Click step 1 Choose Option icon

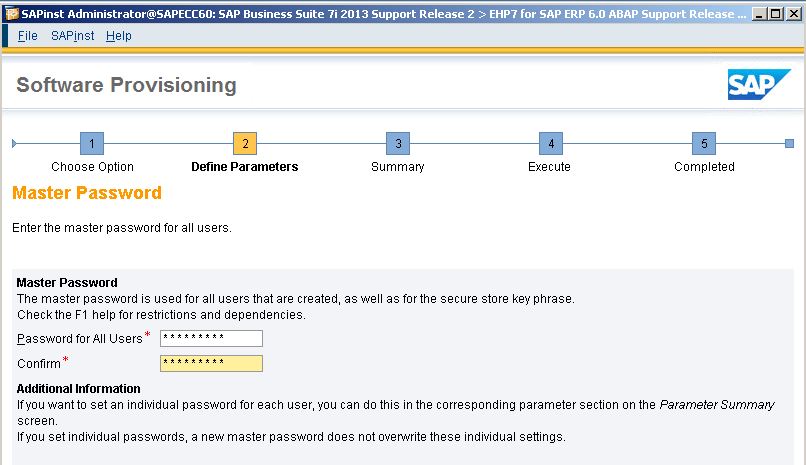(x=92, y=143)
